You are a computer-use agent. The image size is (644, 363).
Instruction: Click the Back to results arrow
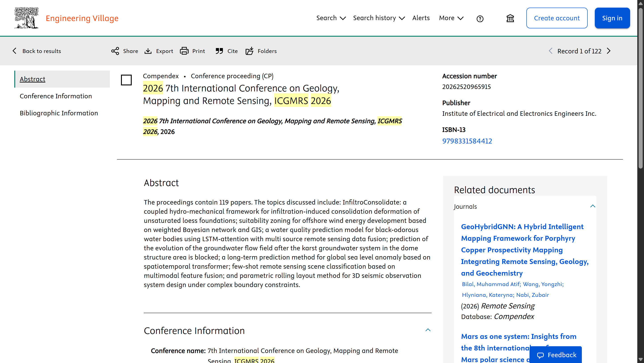pyautogui.click(x=15, y=51)
